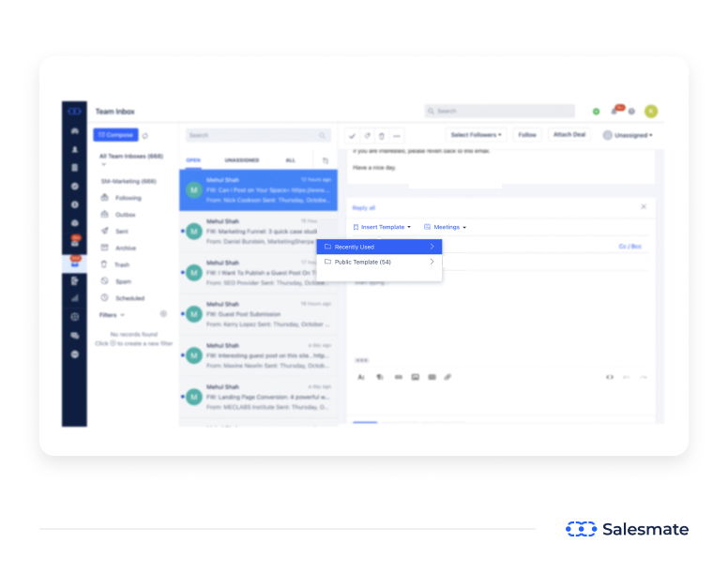Switch to the OPEN tab
The width and height of the screenshot is (728, 574).
coord(193,160)
